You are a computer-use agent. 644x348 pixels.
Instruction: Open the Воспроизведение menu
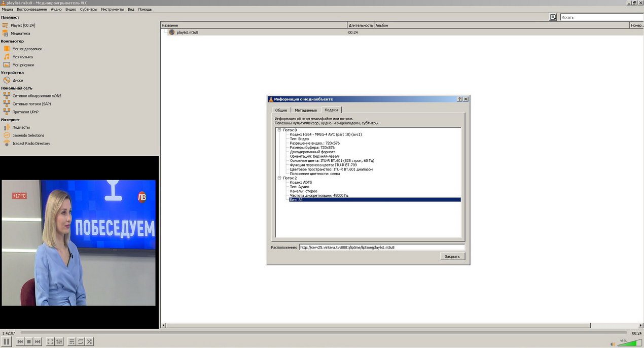(x=31, y=9)
